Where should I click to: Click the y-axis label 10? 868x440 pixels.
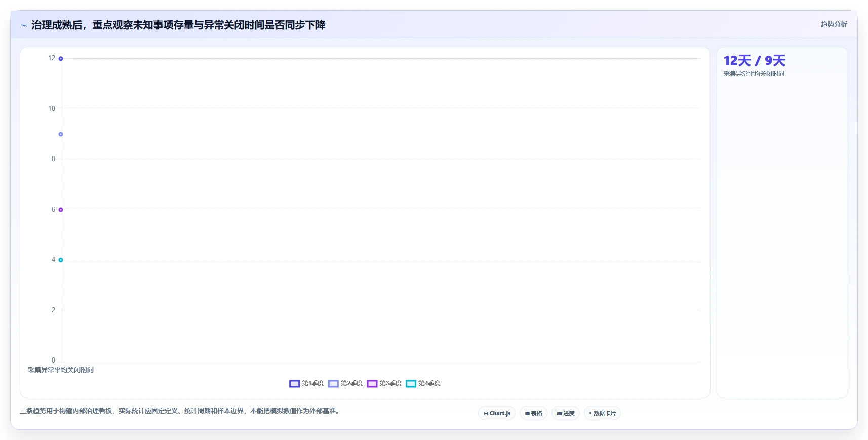tap(52, 109)
